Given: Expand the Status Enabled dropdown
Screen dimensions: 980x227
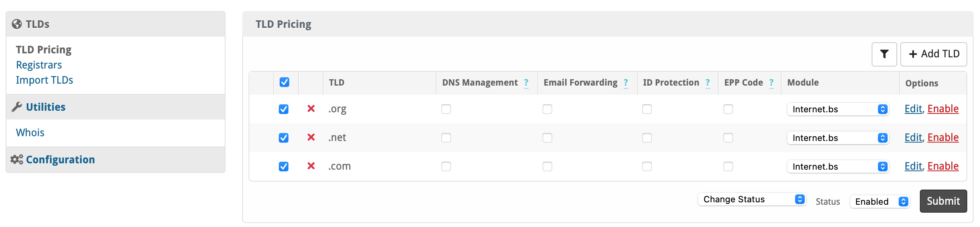Looking at the screenshot, I should click(x=880, y=202).
